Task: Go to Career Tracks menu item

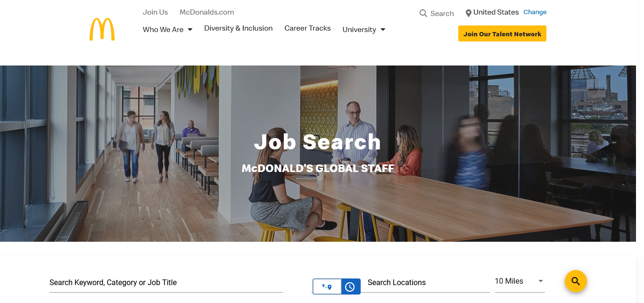Action: [x=308, y=28]
